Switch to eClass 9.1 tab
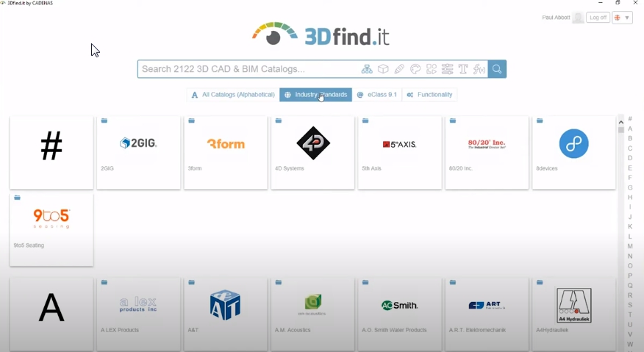 [376, 95]
